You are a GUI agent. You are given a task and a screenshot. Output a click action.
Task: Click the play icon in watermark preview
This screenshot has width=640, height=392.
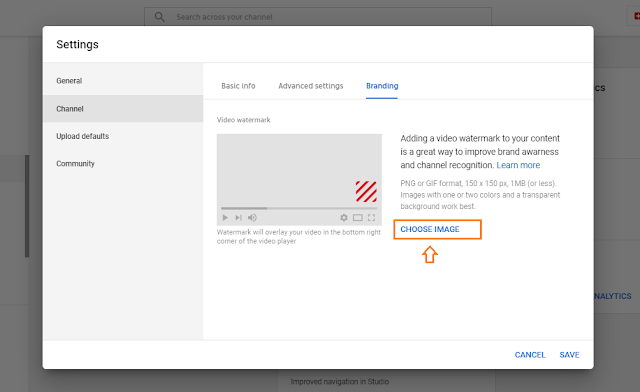(225, 218)
